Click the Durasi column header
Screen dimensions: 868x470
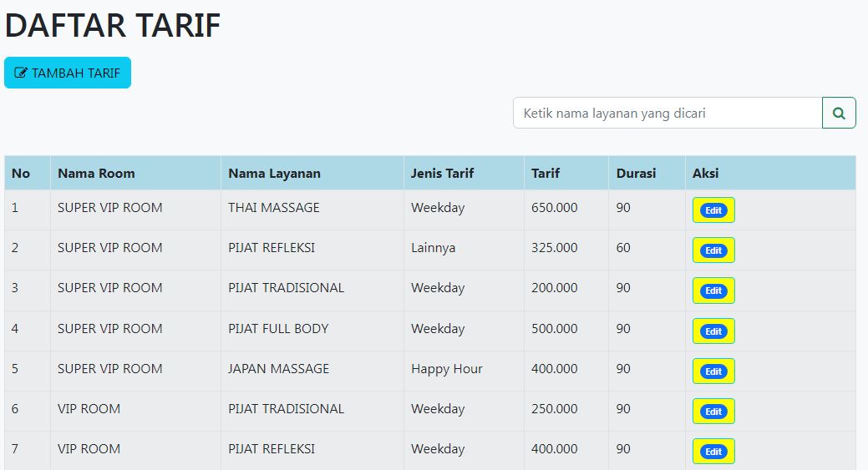tap(636, 173)
